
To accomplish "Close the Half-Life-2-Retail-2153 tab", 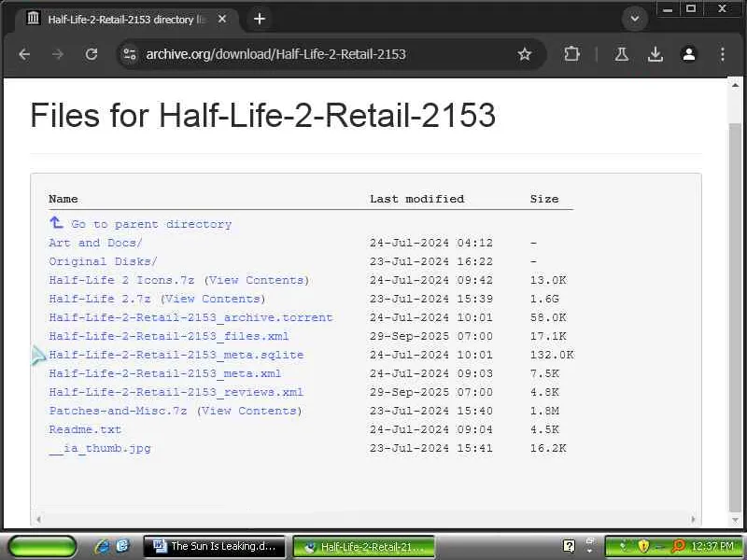I will pyautogui.click(x=222, y=19).
